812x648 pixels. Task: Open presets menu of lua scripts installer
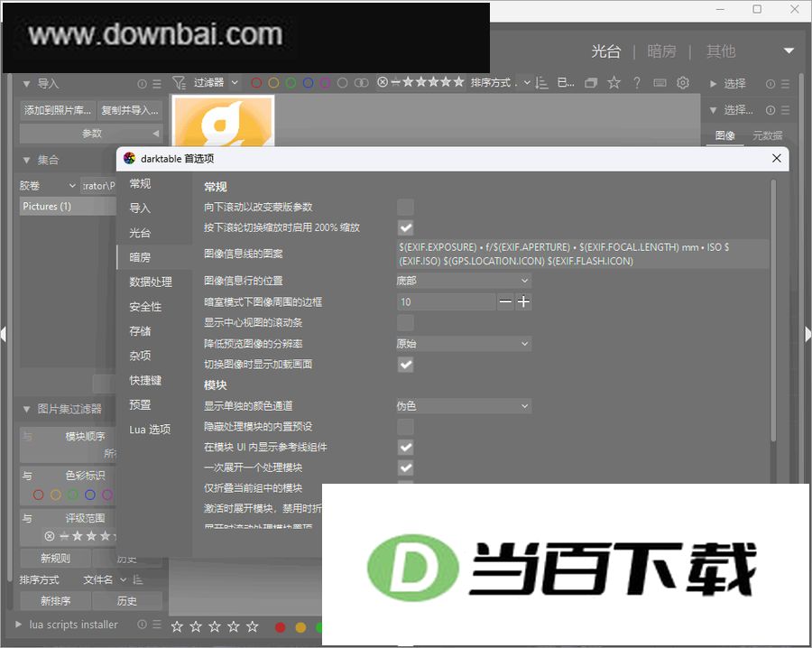point(157,625)
